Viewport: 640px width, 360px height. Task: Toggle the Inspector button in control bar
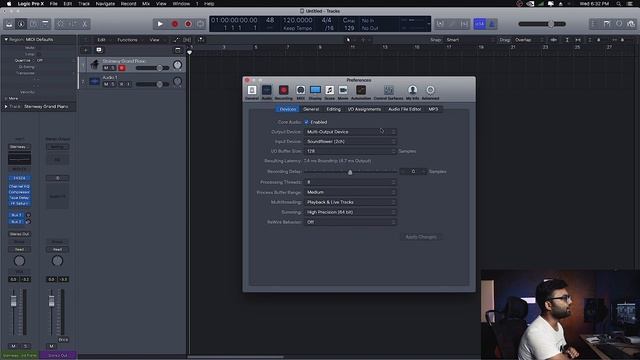(21, 24)
